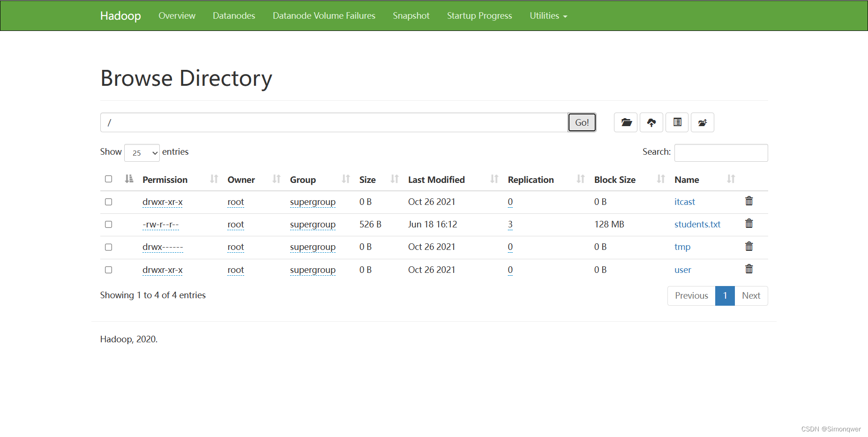Select page 1 in pagination
The width and height of the screenshot is (868, 437).
(x=725, y=295)
